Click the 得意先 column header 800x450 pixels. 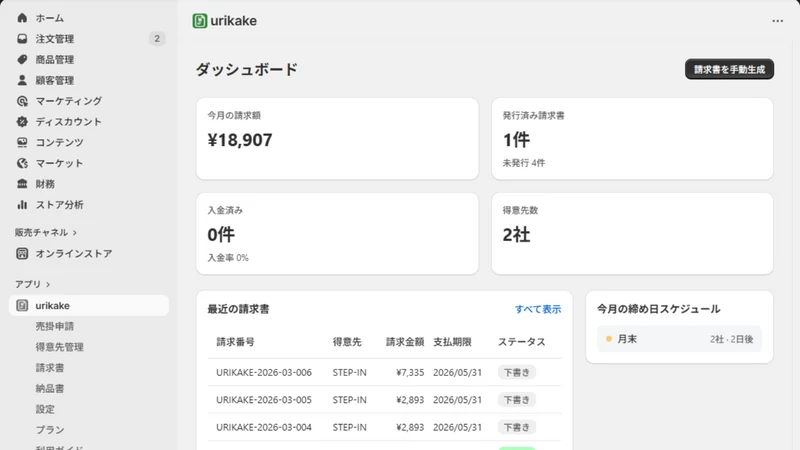click(347, 342)
